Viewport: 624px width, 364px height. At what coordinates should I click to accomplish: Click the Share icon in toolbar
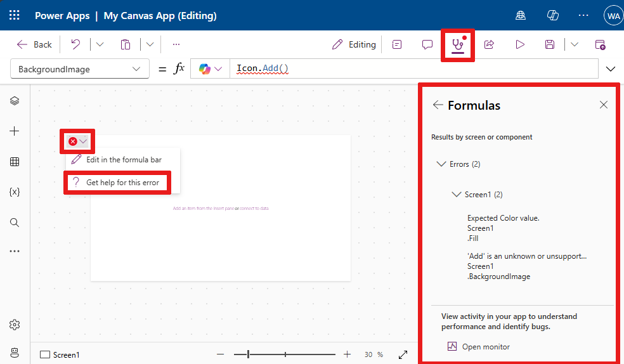point(489,44)
